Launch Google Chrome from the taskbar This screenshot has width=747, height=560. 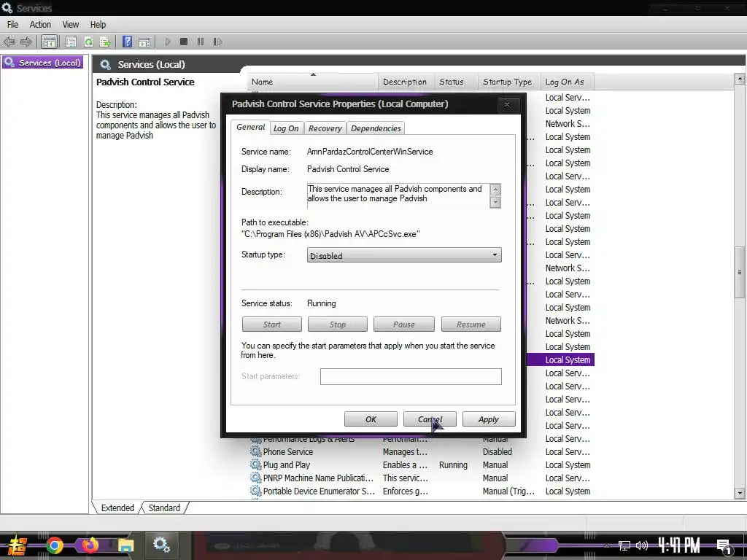click(54, 545)
